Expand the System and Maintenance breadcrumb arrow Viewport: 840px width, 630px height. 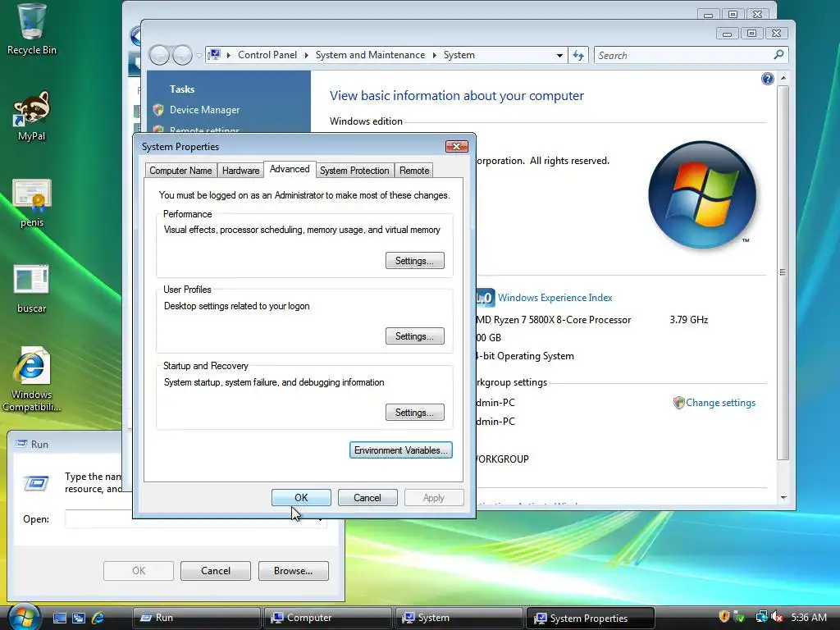click(435, 55)
